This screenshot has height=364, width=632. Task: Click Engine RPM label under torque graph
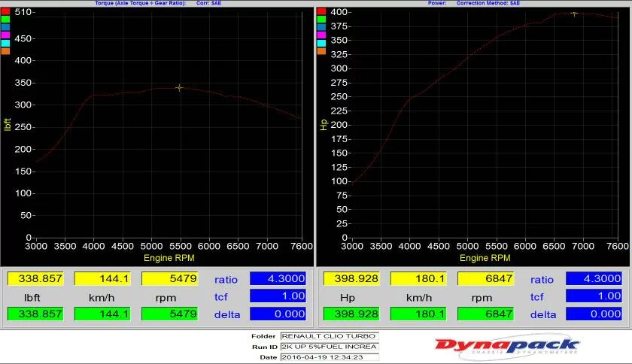coord(169,258)
